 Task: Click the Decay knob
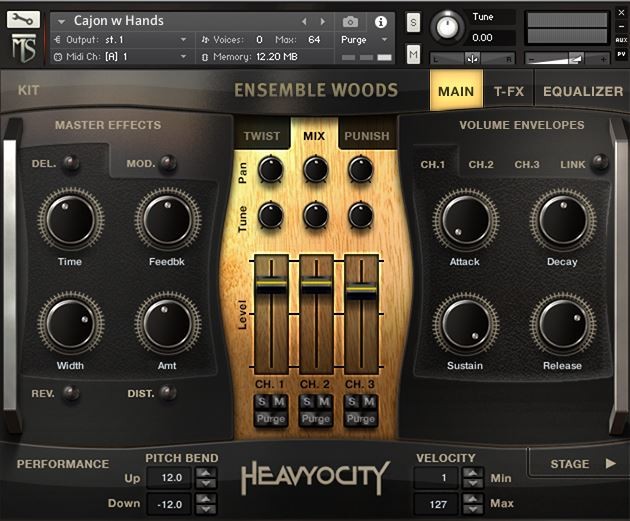tap(563, 220)
